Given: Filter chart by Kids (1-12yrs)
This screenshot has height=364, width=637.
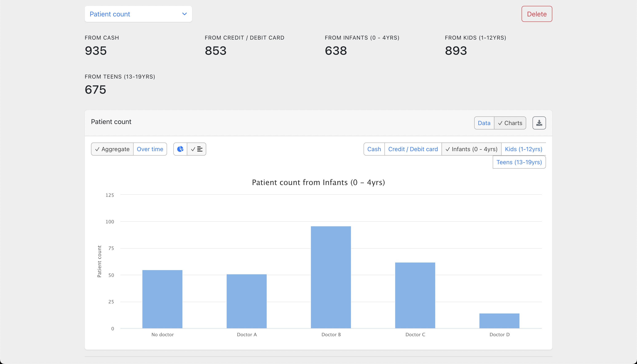Looking at the screenshot, I should (523, 149).
